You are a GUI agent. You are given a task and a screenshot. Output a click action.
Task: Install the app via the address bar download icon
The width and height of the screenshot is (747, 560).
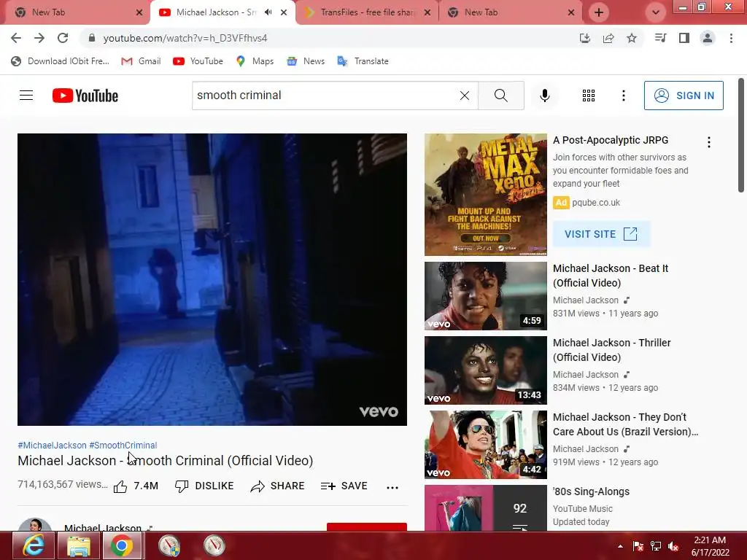pyautogui.click(x=585, y=38)
